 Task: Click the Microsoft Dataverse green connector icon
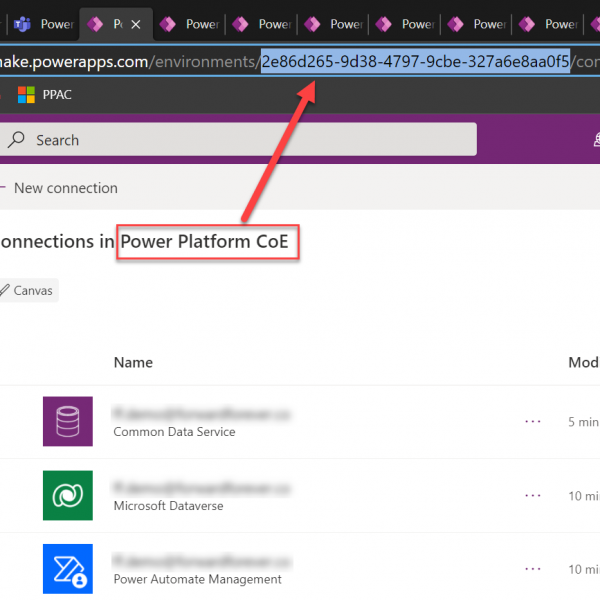coord(68,495)
